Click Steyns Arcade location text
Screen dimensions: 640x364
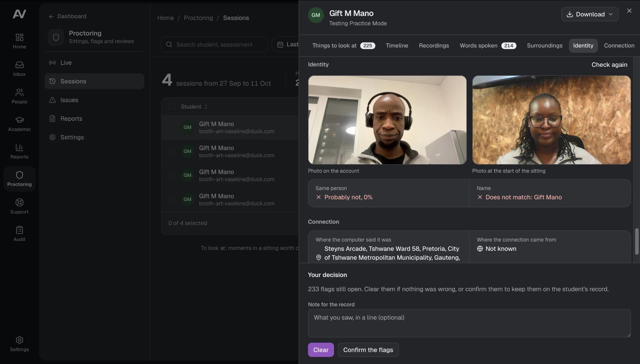(392, 253)
